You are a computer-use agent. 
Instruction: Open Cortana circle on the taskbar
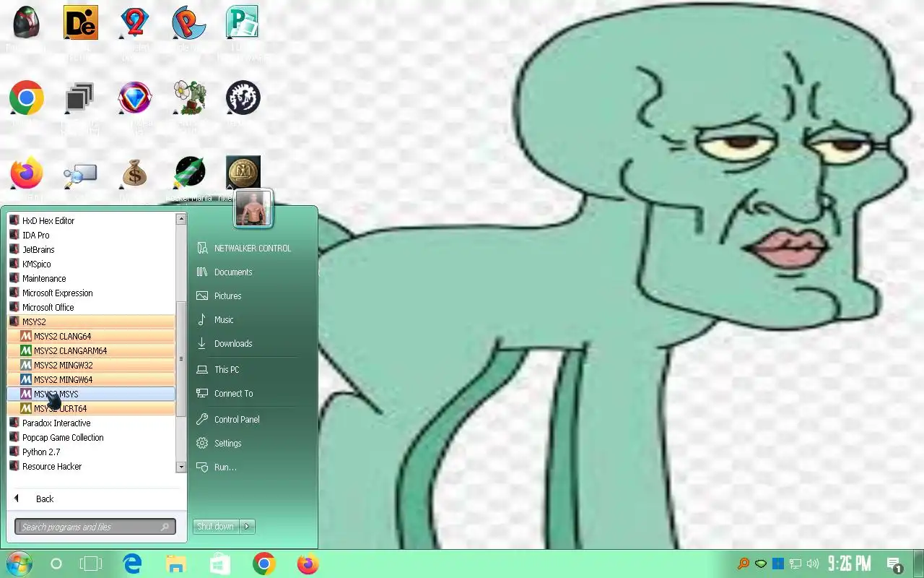pos(56,564)
